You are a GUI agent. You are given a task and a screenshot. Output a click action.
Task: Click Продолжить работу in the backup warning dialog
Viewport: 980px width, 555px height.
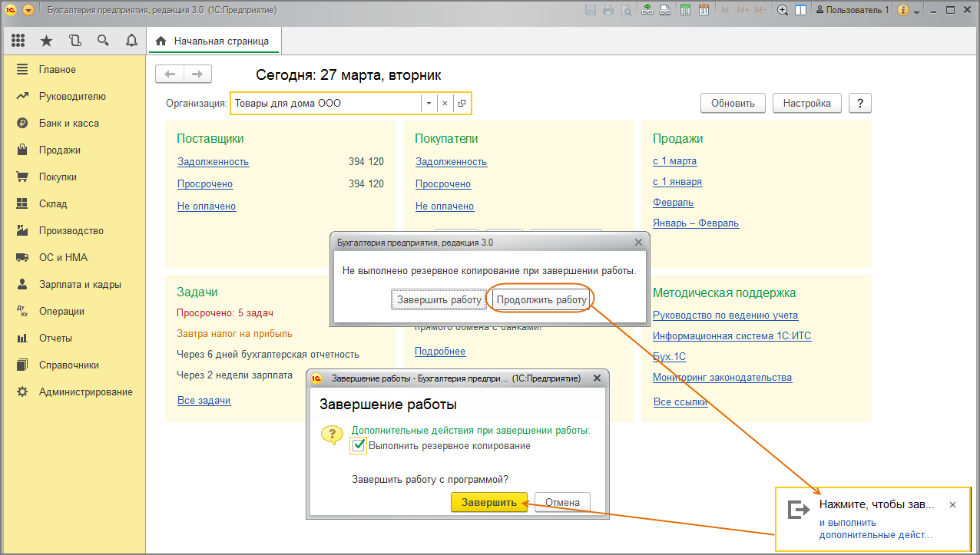tap(541, 299)
